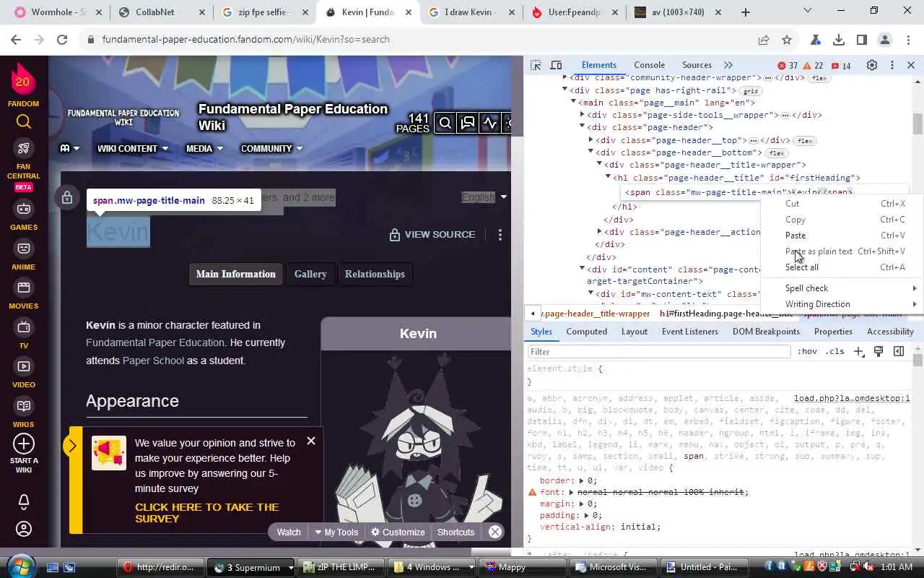Open the notifications bell icon
This screenshot has height=578, width=924.
[x=24, y=501]
